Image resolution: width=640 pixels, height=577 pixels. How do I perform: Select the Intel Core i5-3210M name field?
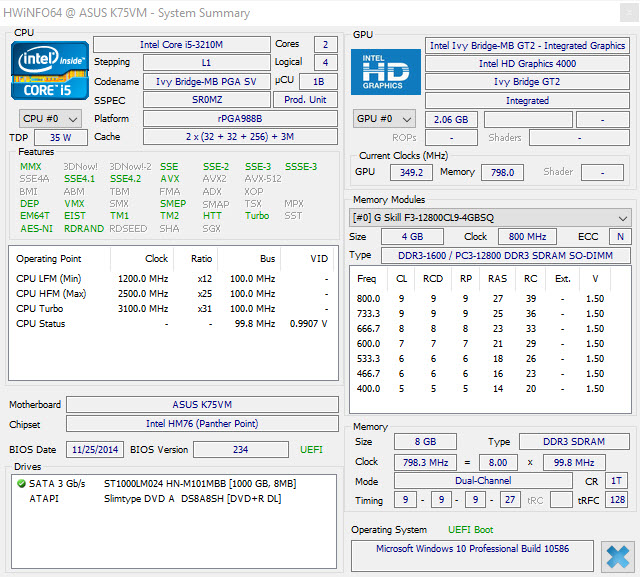(182, 44)
